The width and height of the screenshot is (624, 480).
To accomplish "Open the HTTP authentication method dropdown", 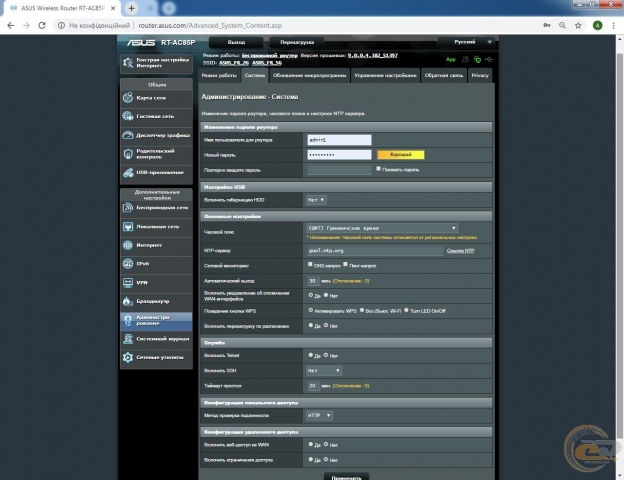I will [x=319, y=415].
